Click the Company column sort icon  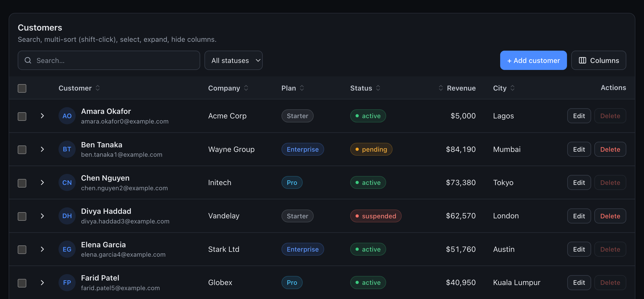coord(246,88)
